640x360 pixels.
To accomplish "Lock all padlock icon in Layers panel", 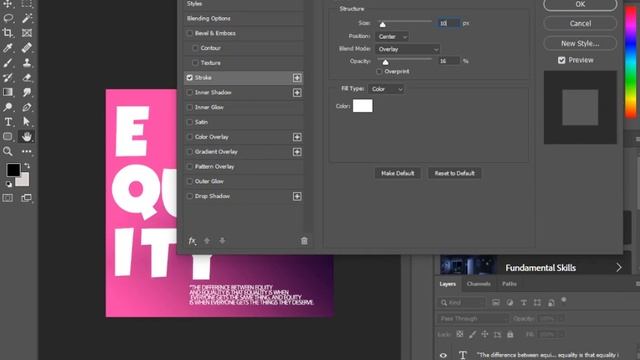I will 510,334.
